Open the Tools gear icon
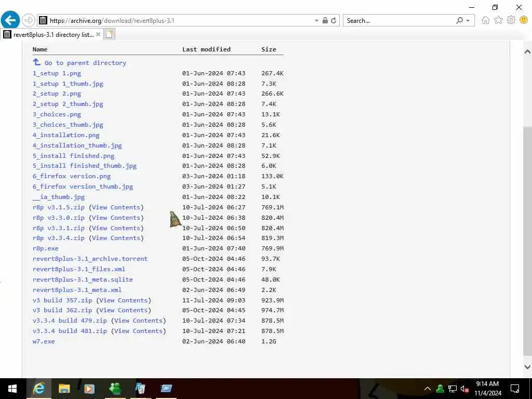 [511, 20]
